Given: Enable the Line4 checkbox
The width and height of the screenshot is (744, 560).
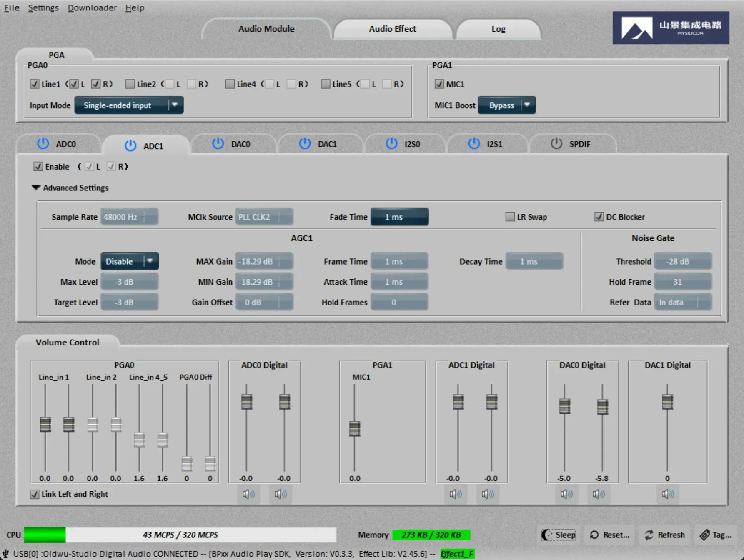Looking at the screenshot, I should click(x=230, y=84).
